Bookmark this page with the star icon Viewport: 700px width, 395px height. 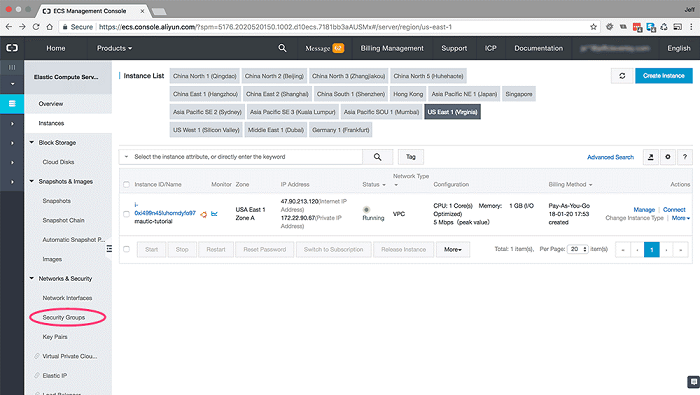[593, 27]
